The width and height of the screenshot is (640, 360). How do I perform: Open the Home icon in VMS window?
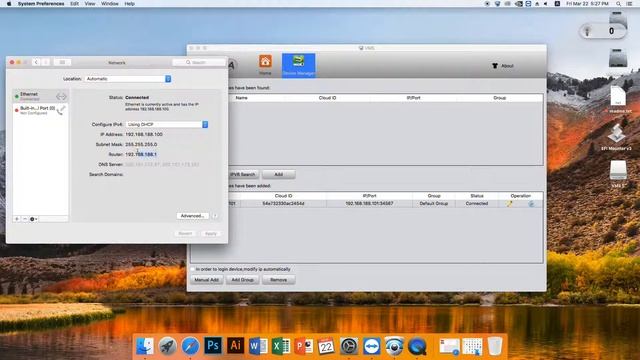pos(265,62)
